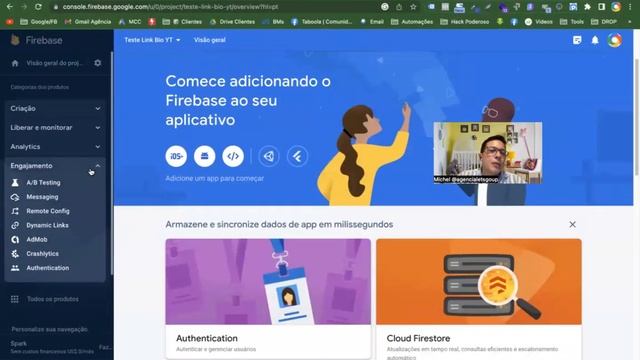Click the Messaging cloud icon
The width and height of the screenshot is (640, 360).
[x=15, y=197]
